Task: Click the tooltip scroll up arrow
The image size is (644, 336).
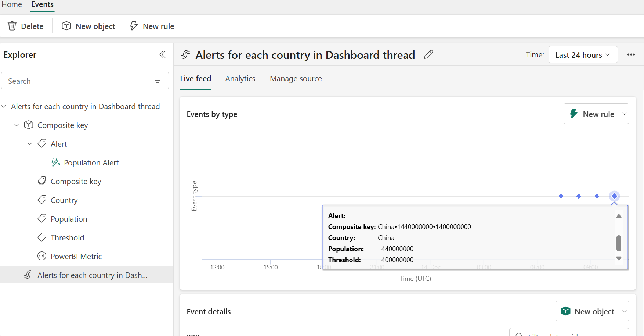Action: [619, 216]
